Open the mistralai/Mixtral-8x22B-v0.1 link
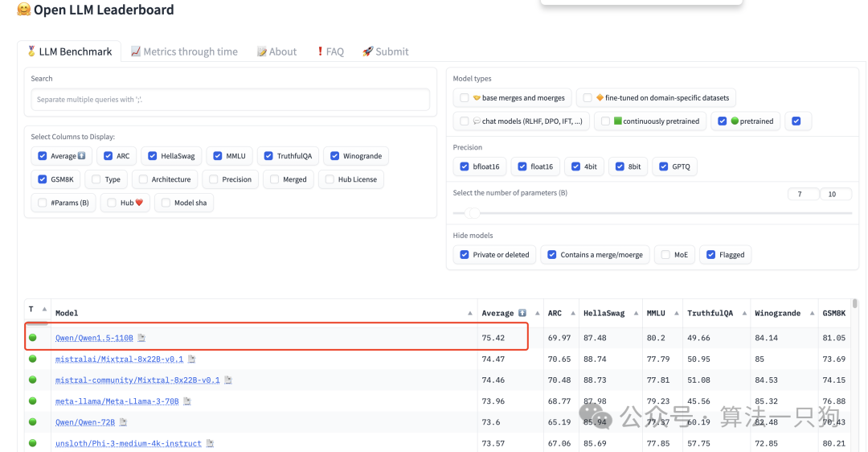The height and width of the screenshot is (452, 868). 119,359
